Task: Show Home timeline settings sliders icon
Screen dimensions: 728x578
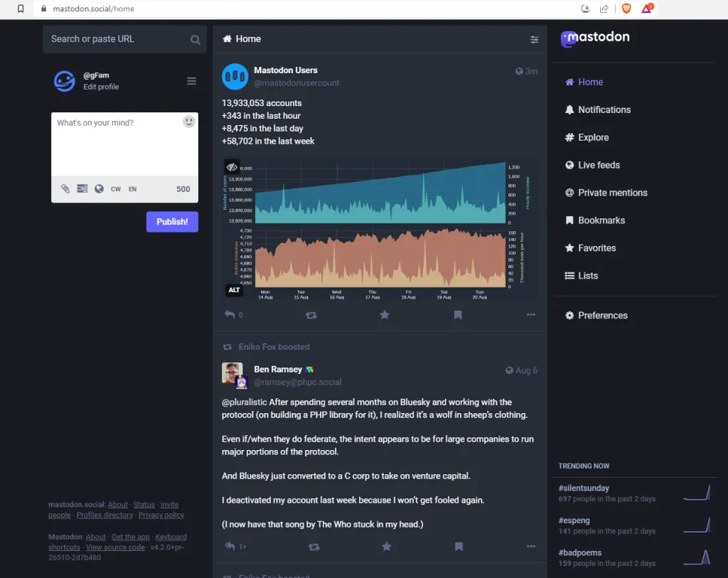Action: (x=535, y=40)
